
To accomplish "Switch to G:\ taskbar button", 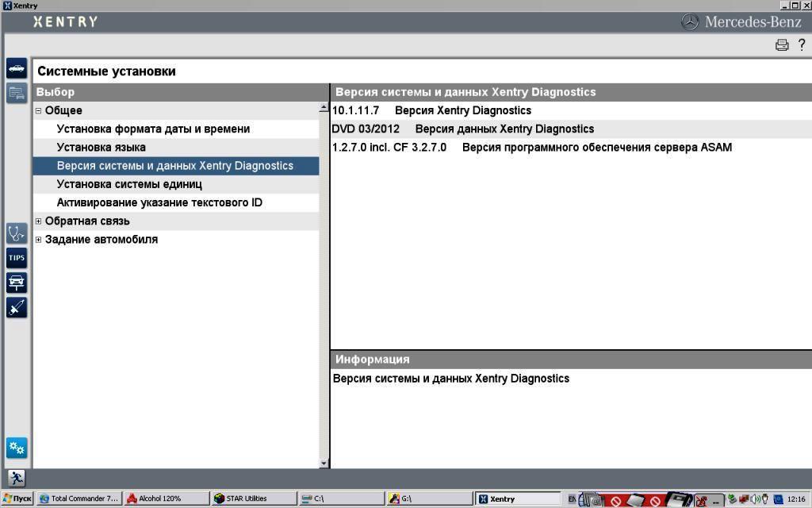I will click(429, 498).
